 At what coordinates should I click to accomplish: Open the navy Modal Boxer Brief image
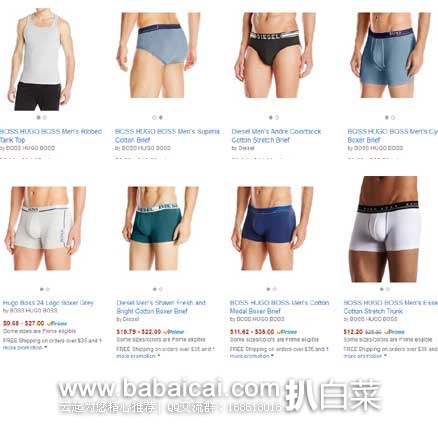pos(273,228)
